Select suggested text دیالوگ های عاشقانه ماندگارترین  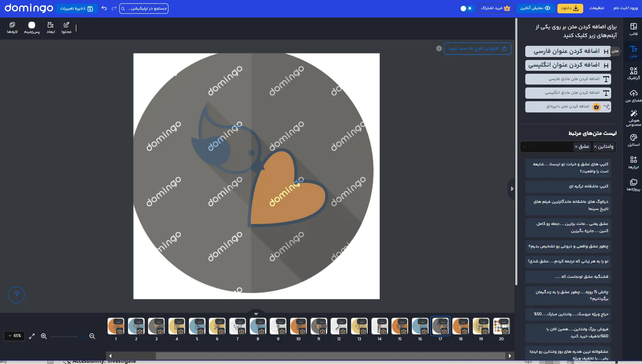[x=568, y=205]
